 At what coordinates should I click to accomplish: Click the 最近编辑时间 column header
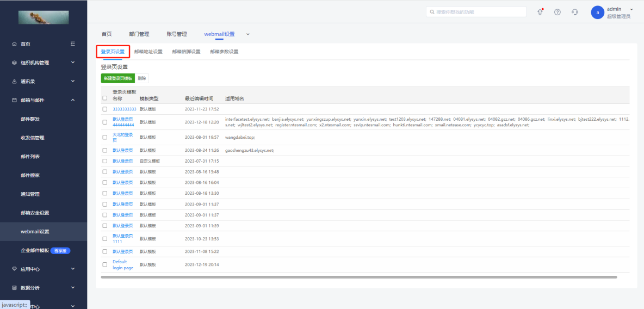pyautogui.click(x=199, y=98)
